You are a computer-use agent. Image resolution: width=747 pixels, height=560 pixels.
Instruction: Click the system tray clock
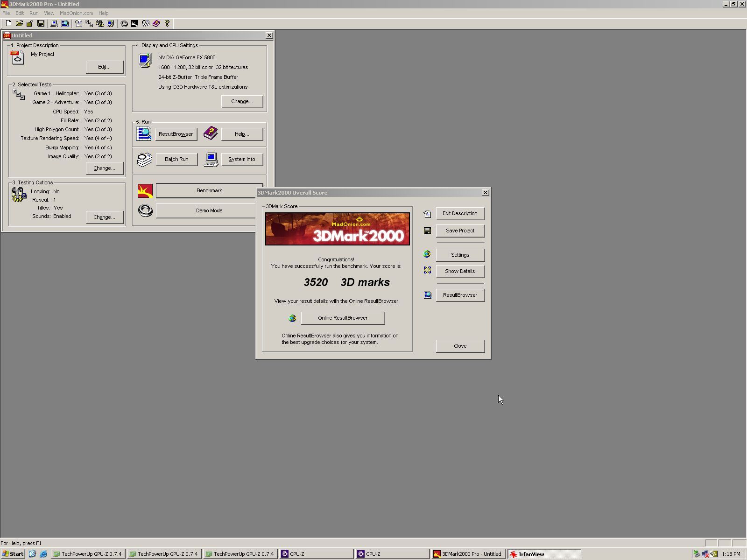(x=731, y=554)
